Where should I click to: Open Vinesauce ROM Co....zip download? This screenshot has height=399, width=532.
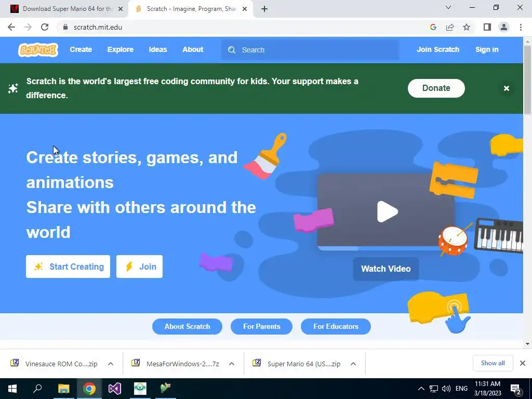click(54, 364)
